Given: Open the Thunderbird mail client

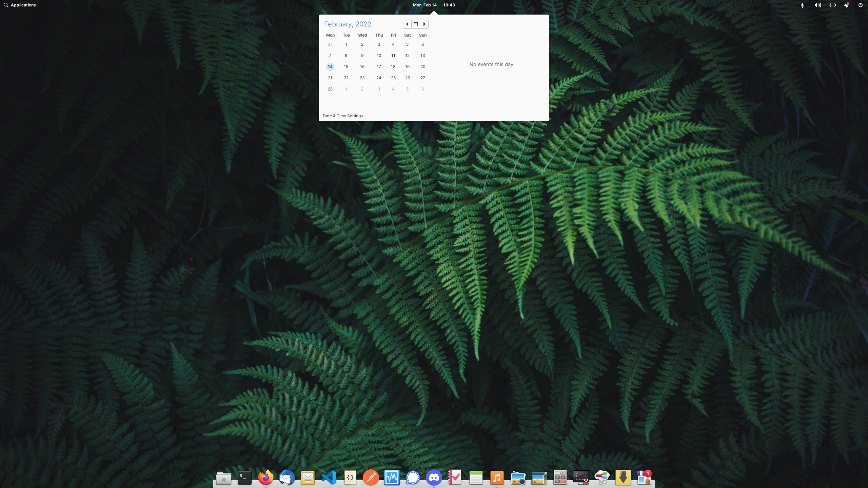Looking at the screenshot, I should click(x=287, y=478).
